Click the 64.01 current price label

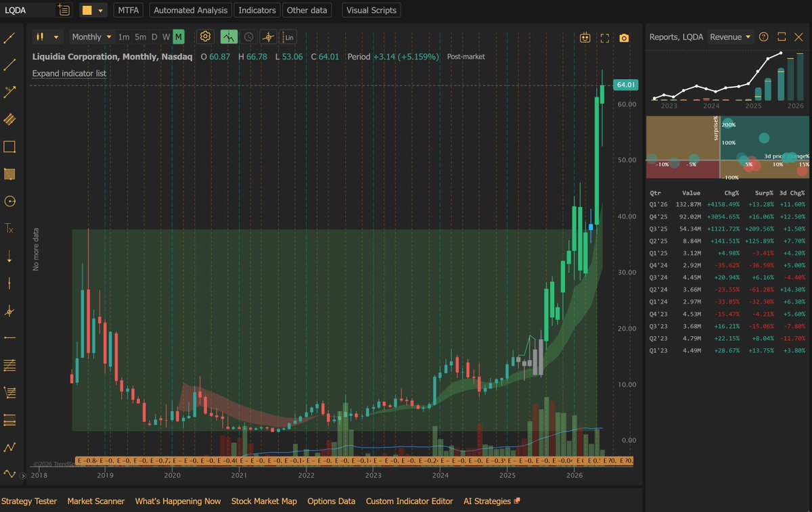pos(625,85)
